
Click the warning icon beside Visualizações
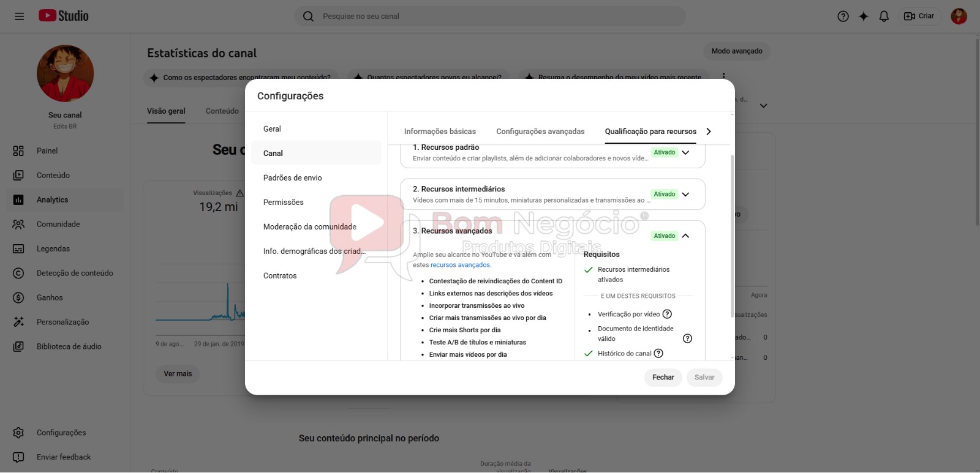pyautogui.click(x=240, y=193)
